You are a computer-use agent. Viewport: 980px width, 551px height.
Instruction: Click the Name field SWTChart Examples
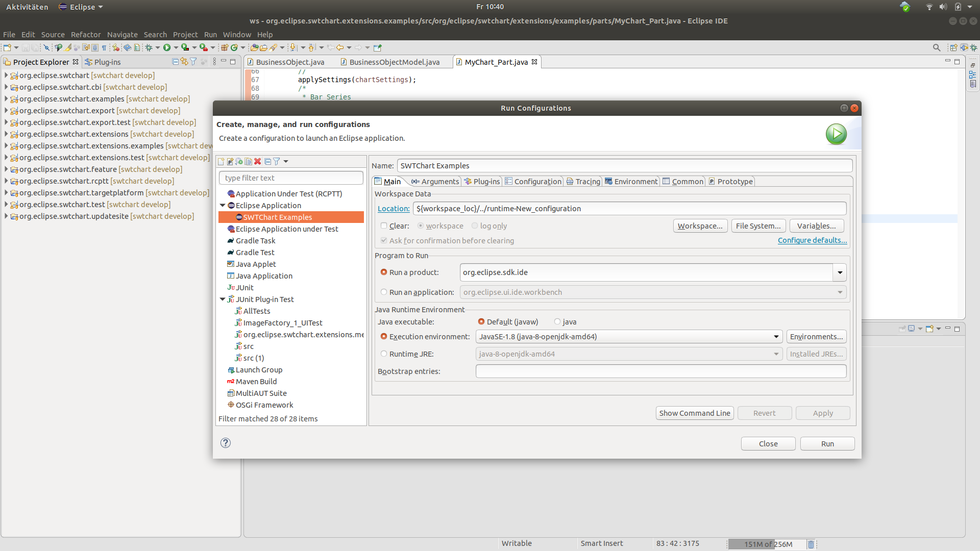coord(625,165)
